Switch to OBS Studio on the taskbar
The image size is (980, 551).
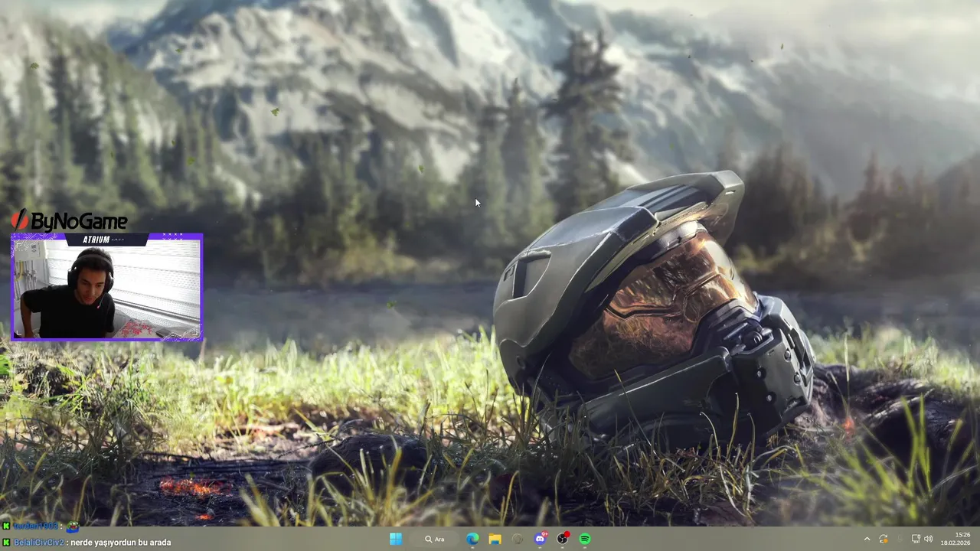[x=563, y=539]
